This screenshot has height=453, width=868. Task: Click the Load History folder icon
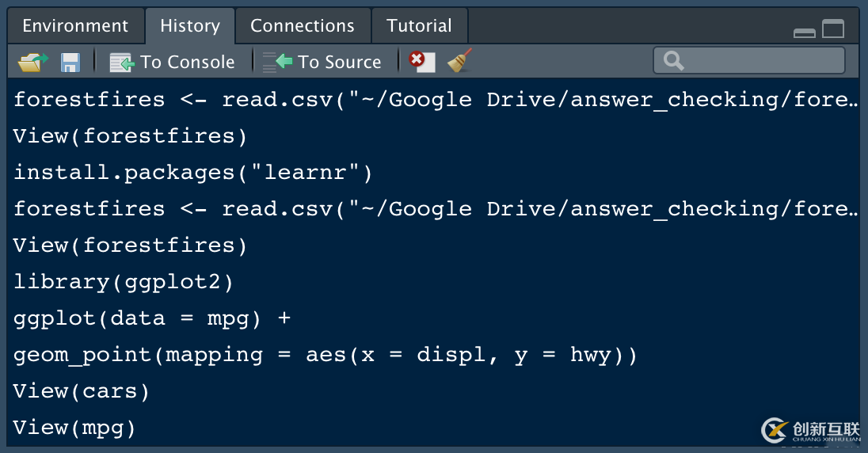pos(32,62)
